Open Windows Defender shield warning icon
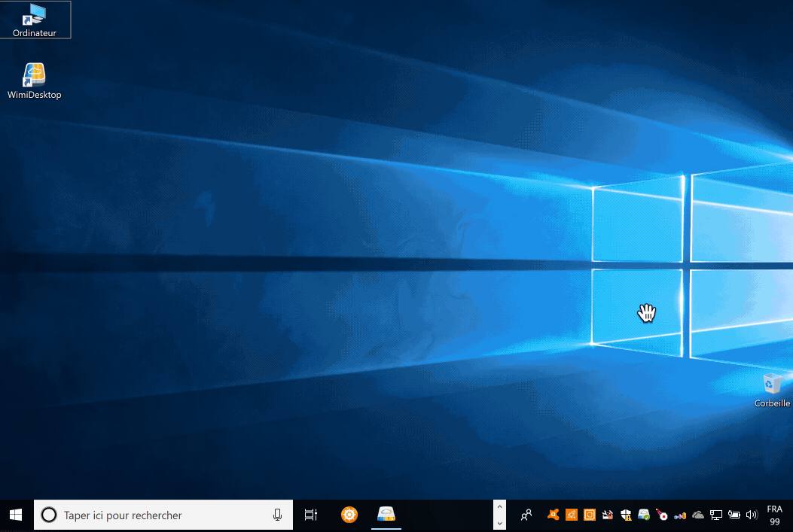 click(x=626, y=515)
